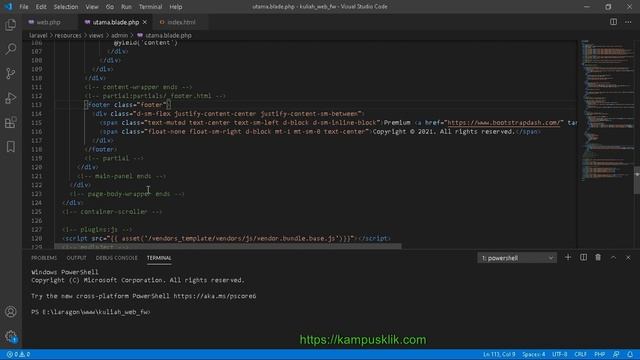The width and height of the screenshot is (640, 360).
Task: Select powershell terminal dropdown
Action: point(517,258)
